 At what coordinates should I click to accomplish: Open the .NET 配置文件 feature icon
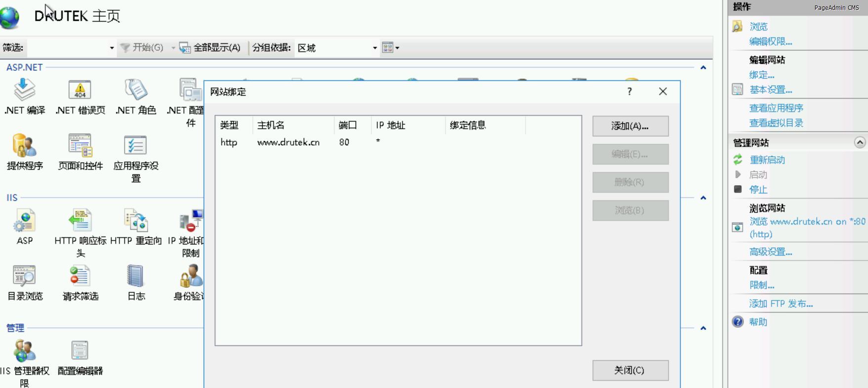tap(191, 89)
